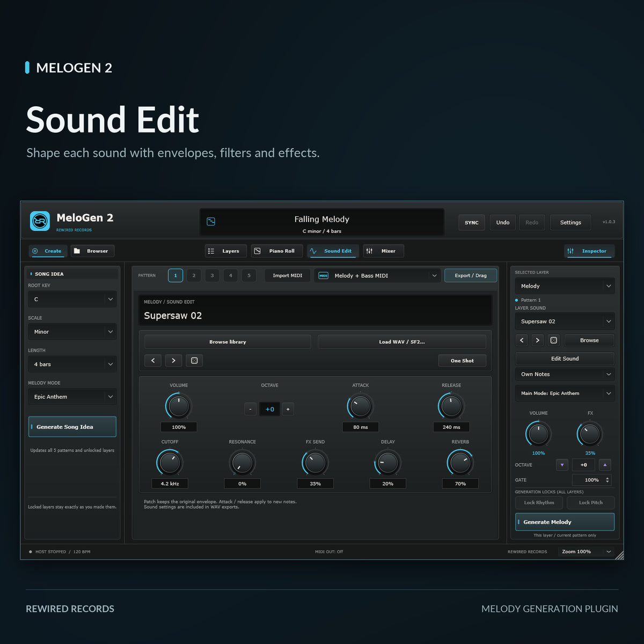This screenshot has width=644, height=644.
Task: Lower octave with the Inspector down triangle
Action: pyautogui.click(x=562, y=465)
